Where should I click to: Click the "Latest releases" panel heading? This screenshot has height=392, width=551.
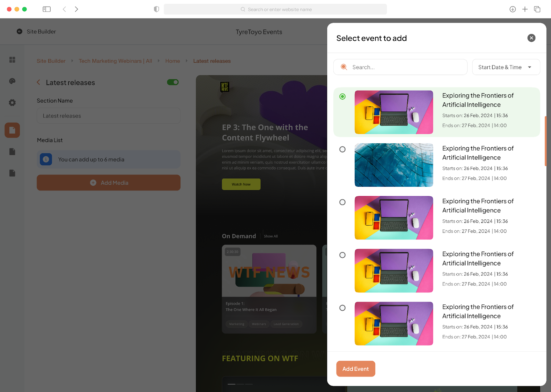[x=70, y=83]
